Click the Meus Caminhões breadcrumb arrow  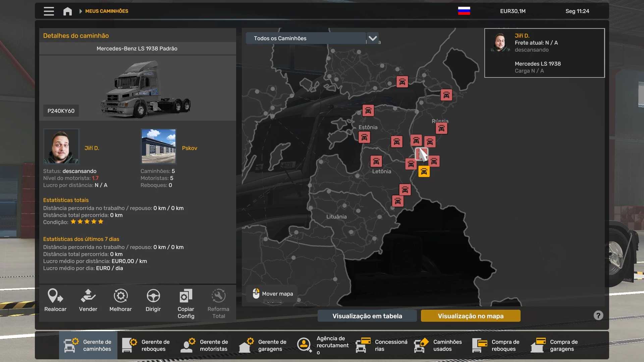(80, 11)
